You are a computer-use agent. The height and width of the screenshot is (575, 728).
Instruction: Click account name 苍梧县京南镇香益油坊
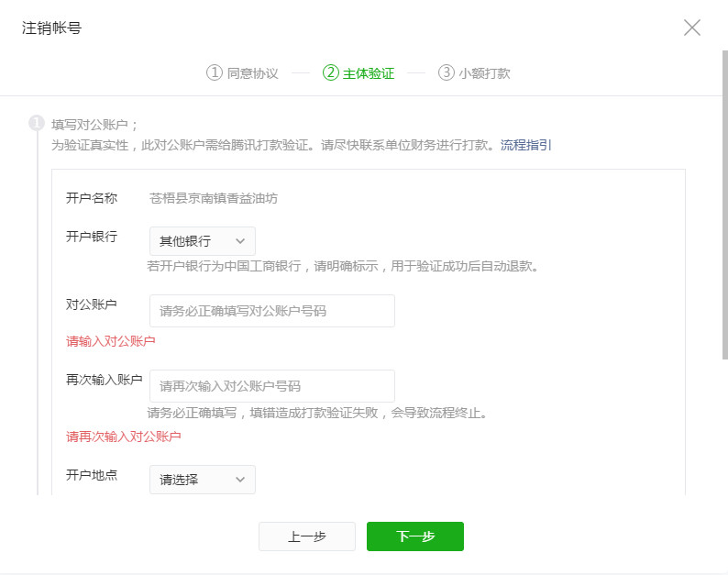pos(214,198)
